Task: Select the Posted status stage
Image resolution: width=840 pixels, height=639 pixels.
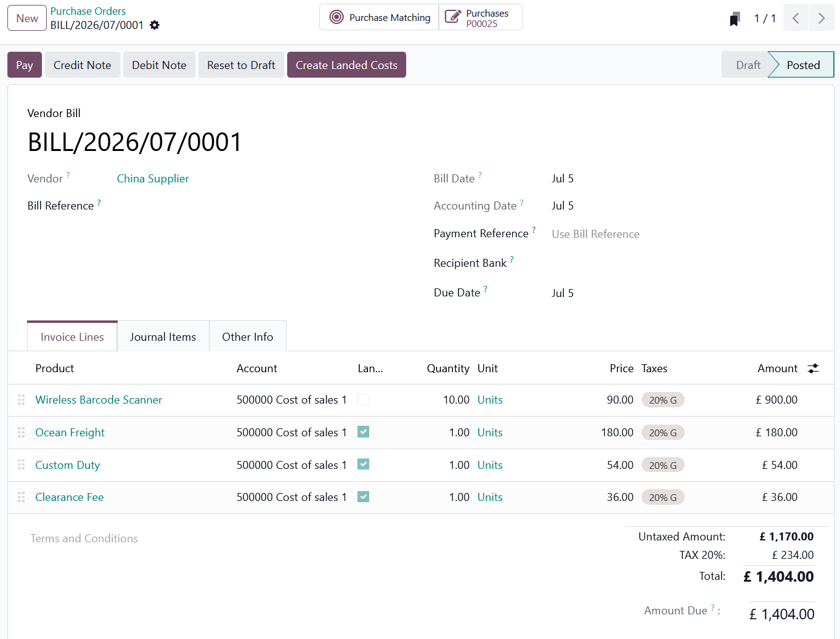Action: (803, 65)
